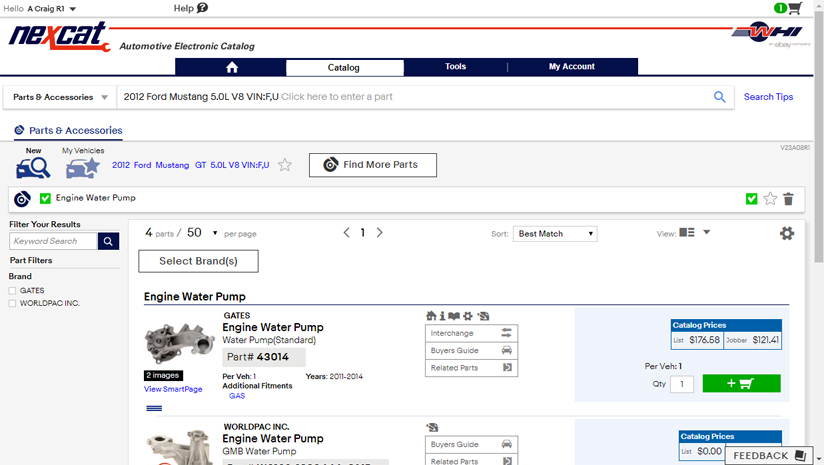Viewport: 824px width, 465px height.
Task: Check the GATES brand filter
Action: [x=12, y=291]
